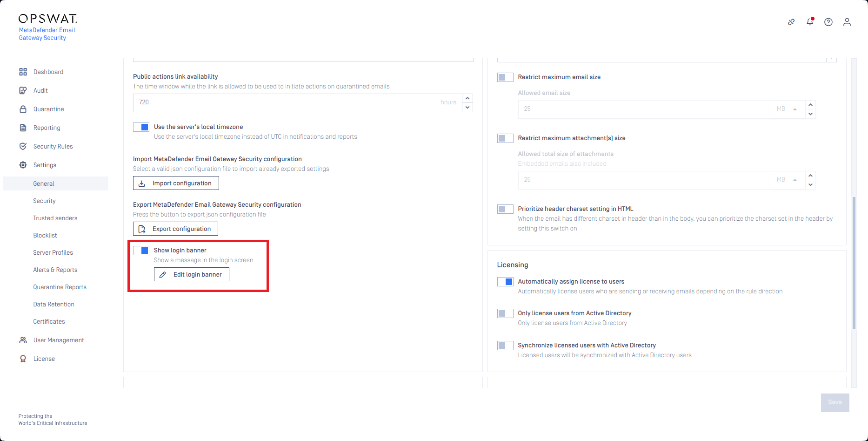Open Security Rules page
The image size is (868, 441).
point(53,146)
